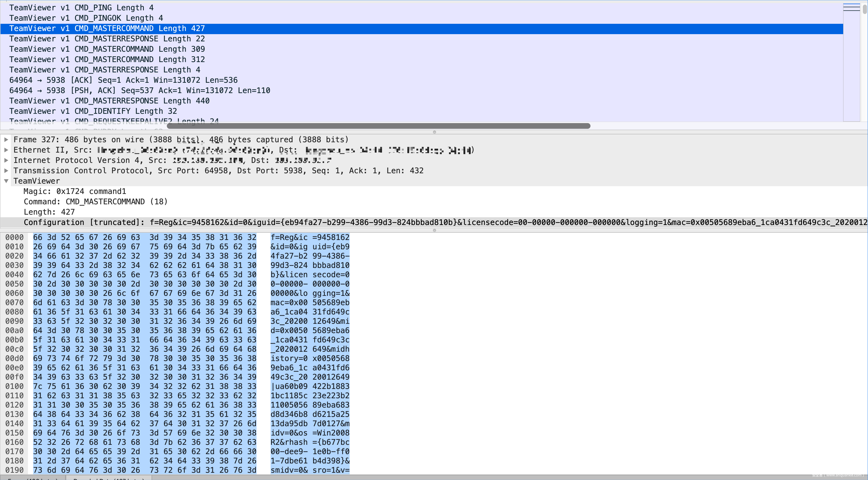Click the packet list horizontal scrollbar
This screenshot has width=868, height=480.
[x=378, y=126]
